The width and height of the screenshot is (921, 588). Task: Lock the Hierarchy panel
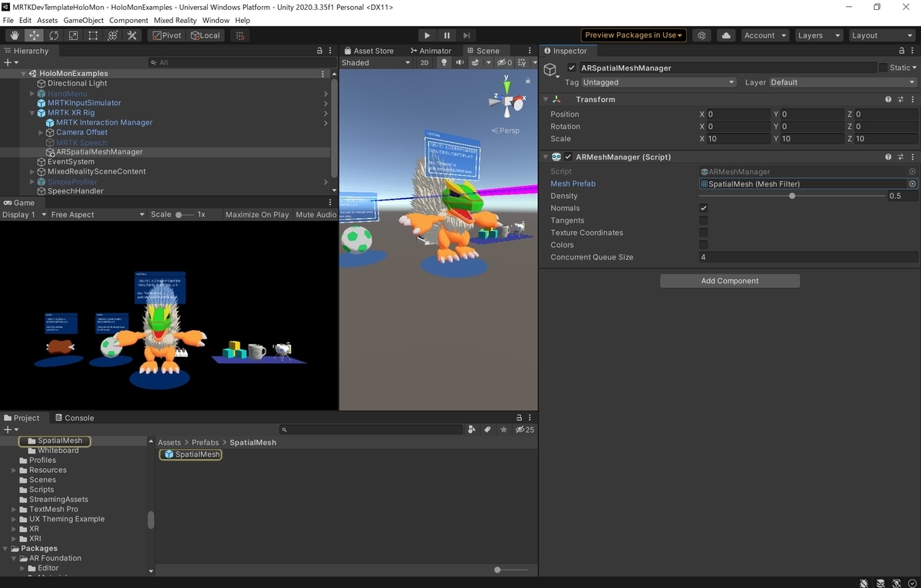pyautogui.click(x=319, y=51)
